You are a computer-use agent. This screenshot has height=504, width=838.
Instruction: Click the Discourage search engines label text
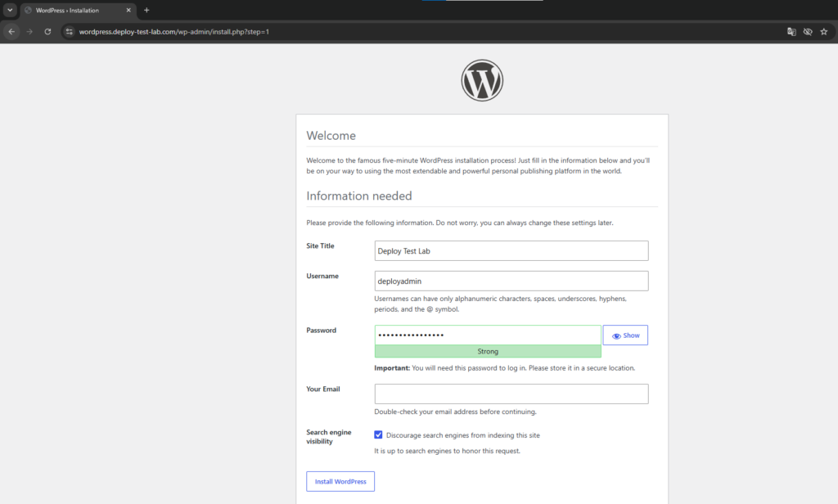[463, 435]
